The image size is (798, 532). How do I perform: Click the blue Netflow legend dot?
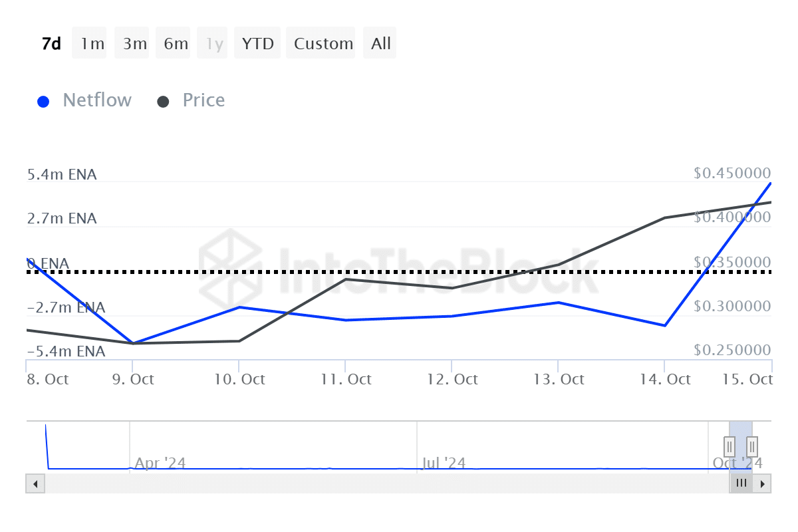point(43,100)
